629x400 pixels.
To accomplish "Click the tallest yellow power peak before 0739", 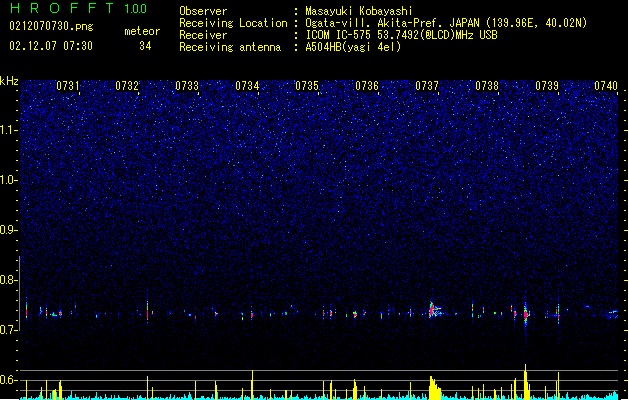I will tap(526, 381).
